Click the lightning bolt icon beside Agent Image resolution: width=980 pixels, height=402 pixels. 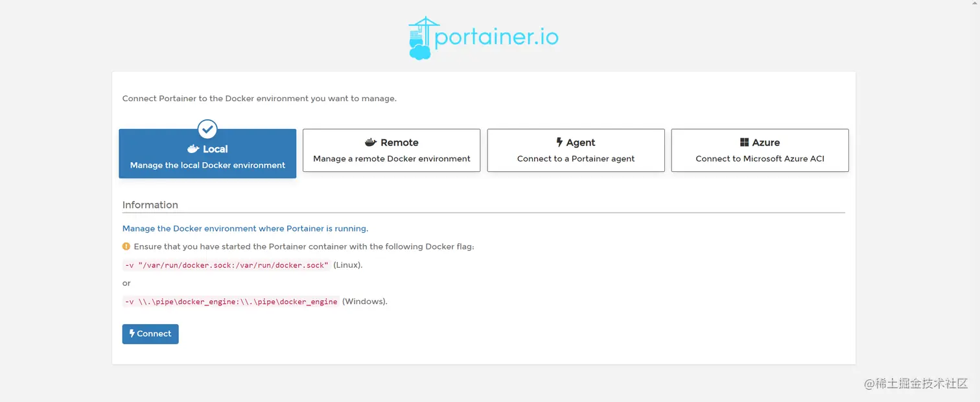coord(559,143)
